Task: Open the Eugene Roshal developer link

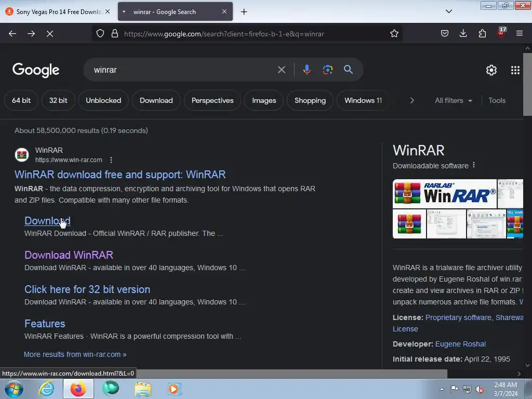Action: 460,344
